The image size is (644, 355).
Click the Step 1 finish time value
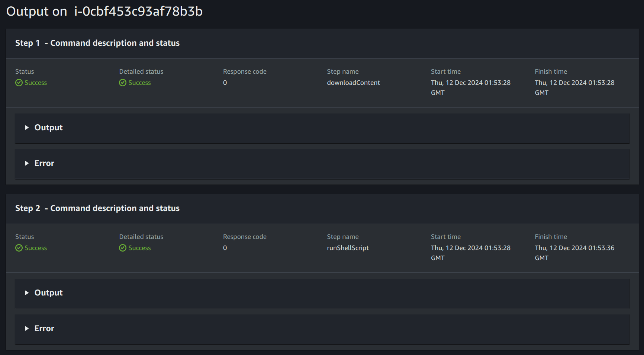tap(574, 83)
